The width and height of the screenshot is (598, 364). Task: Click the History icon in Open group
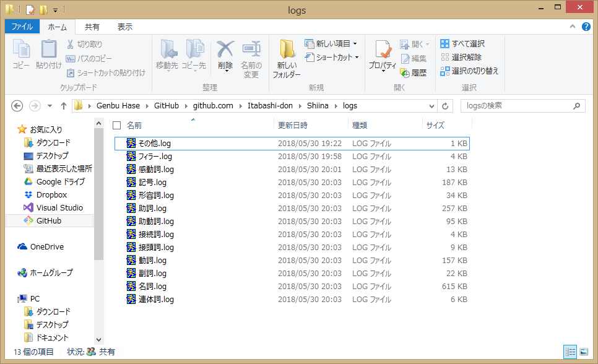pyautogui.click(x=414, y=72)
